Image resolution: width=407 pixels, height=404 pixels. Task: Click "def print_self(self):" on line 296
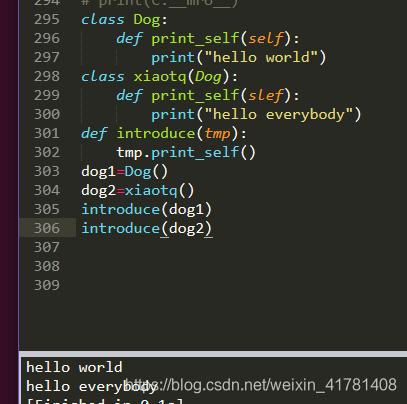208,39
